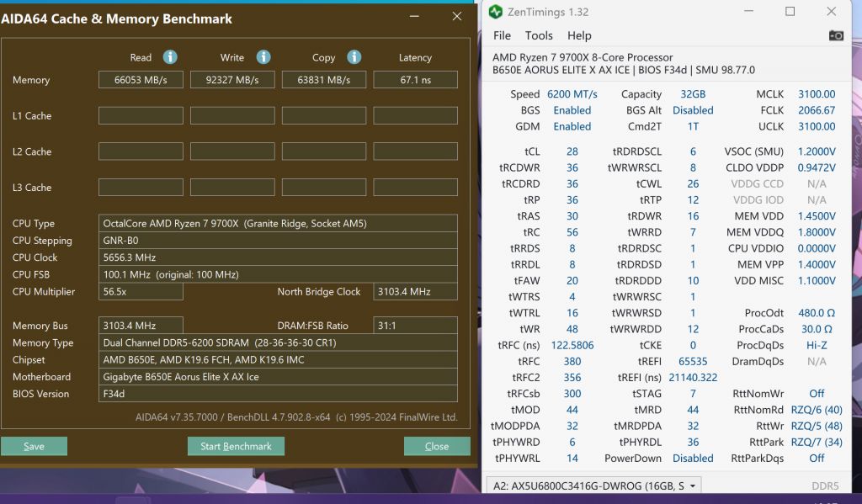Click the info icon next to Read
The width and height of the screenshot is (862, 504).
coord(170,57)
